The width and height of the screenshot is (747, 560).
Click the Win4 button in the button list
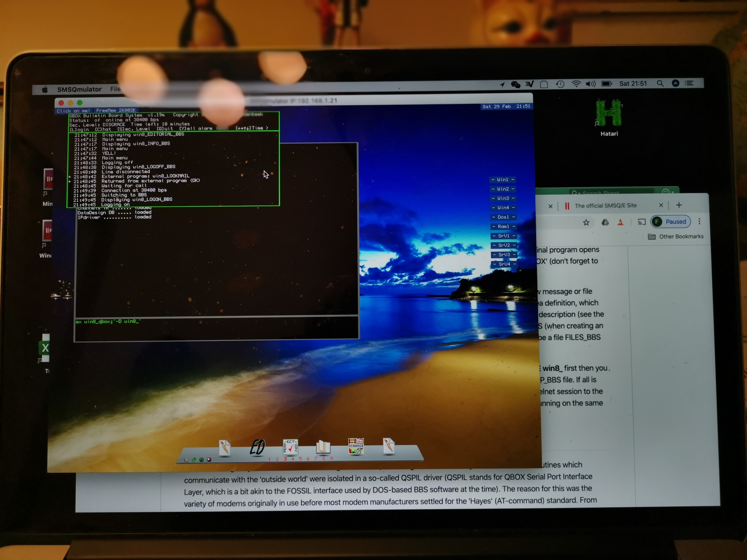click(503, 208)
